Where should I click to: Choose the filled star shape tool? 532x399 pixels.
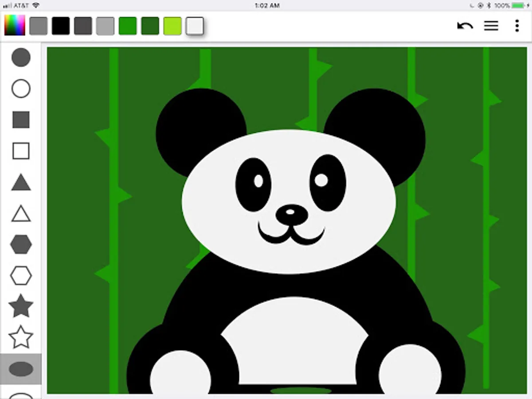pos(21,306)
